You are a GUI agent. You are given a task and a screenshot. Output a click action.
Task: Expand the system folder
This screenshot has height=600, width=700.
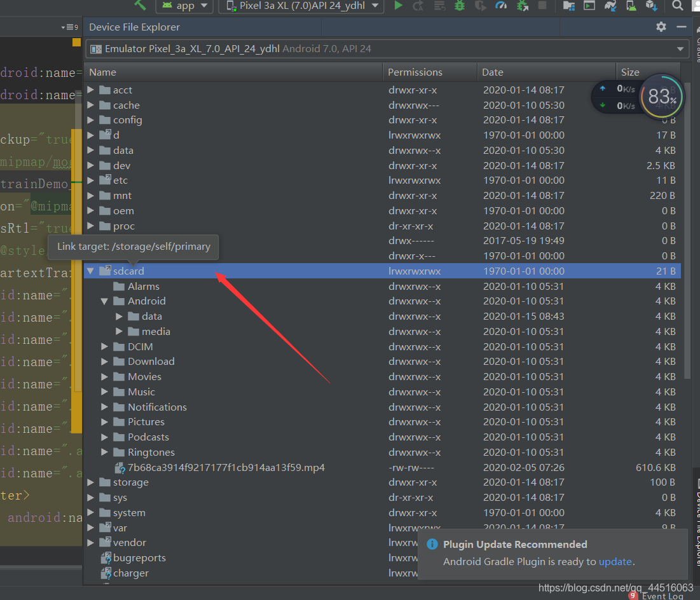91,512
